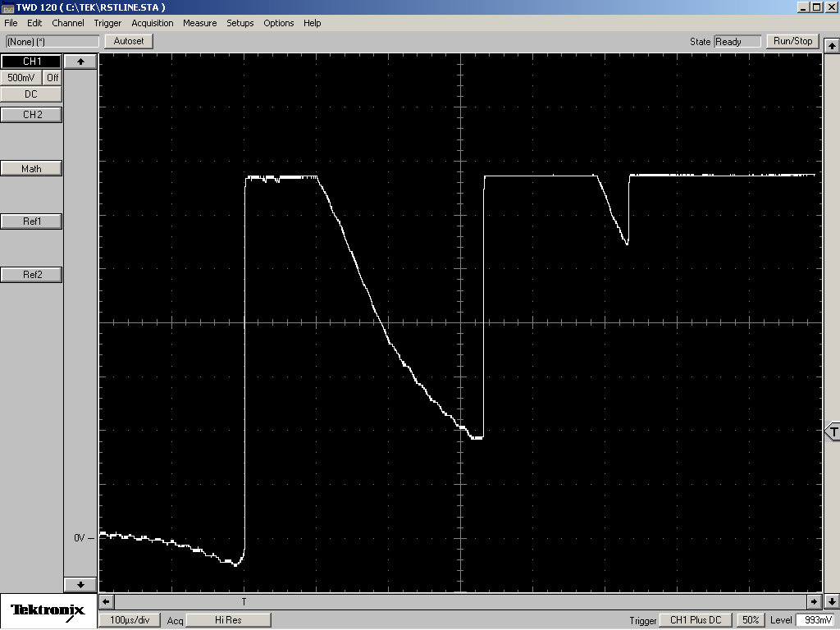Image resolution: width=840 pixels, height=630 pixels.
Task: Select the Math waveform button
Action: (32, 169)
